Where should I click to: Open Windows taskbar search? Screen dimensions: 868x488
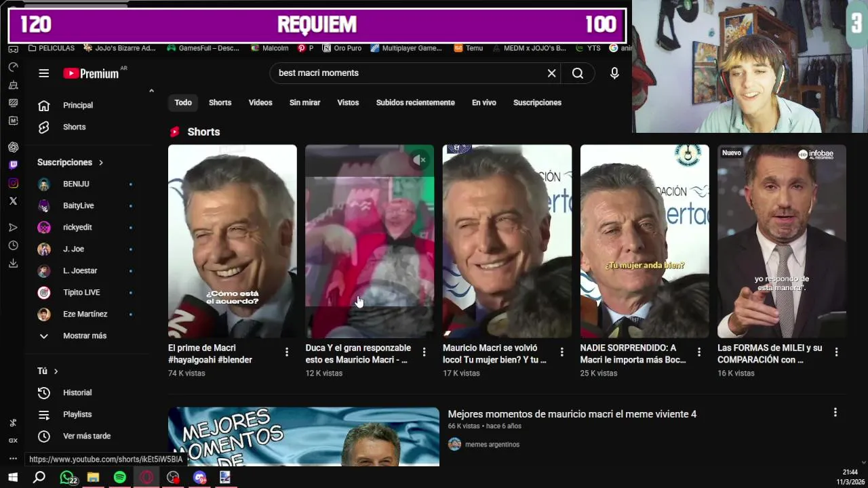coord(39,477)
